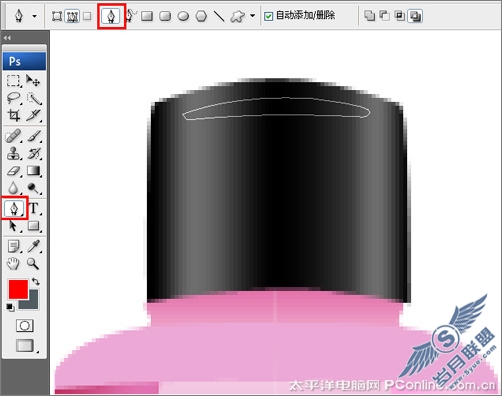The image size is (502, 396).
Task: Select the Slice tool
Action: coord(34,115)
